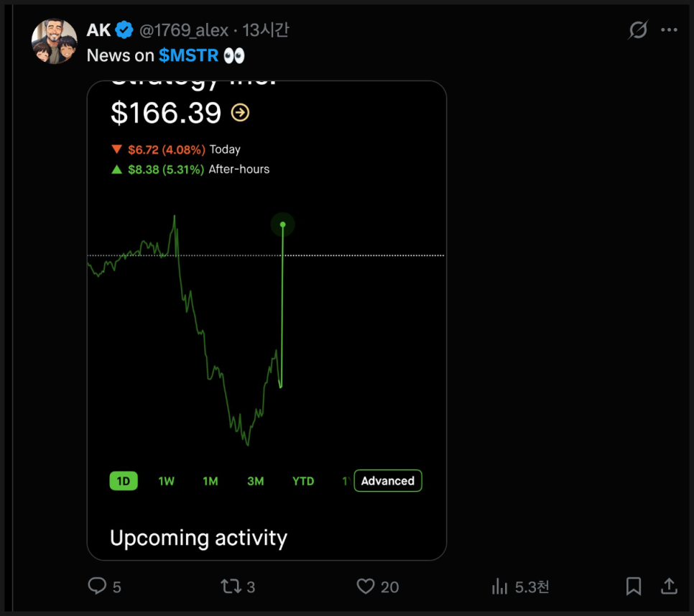Viewport: 694px width, 616px height.
Task: Select the 3M chart range
Action: point(255,481)
